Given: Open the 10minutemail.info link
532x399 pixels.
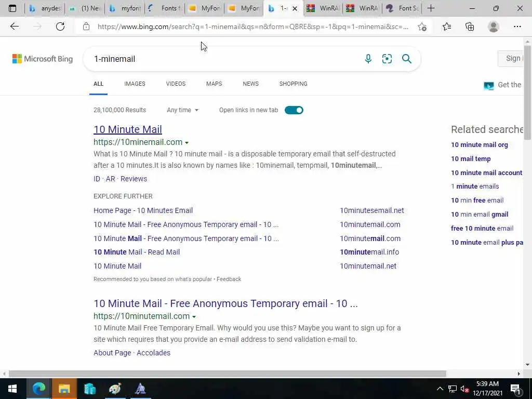Looking at the screenshot, I should click(x=369, y=252).
